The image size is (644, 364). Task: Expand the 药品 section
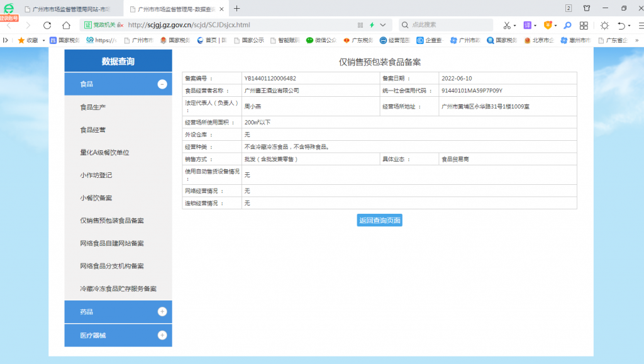click(162, 312)
